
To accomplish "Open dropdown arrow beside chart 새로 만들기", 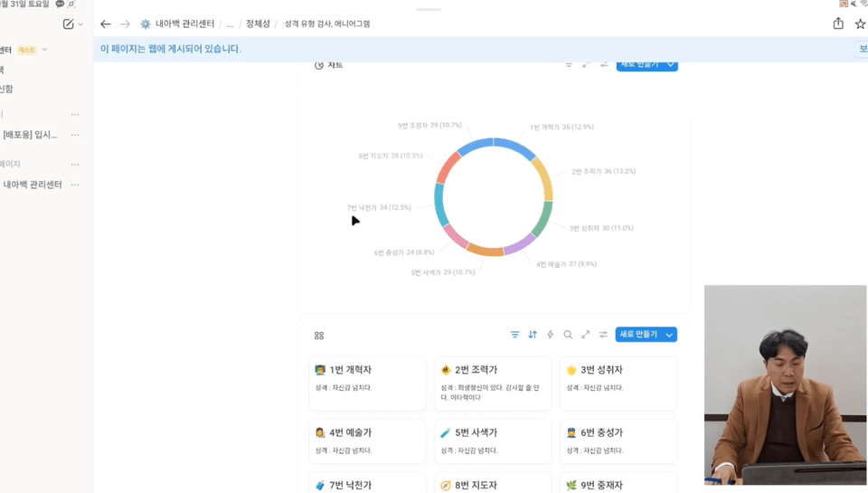I will (670, 65).
